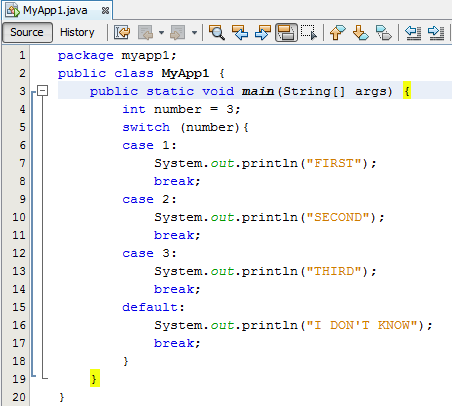Click highlighted opening brace on line 3
Screen dimensions: 452x406
407,90
